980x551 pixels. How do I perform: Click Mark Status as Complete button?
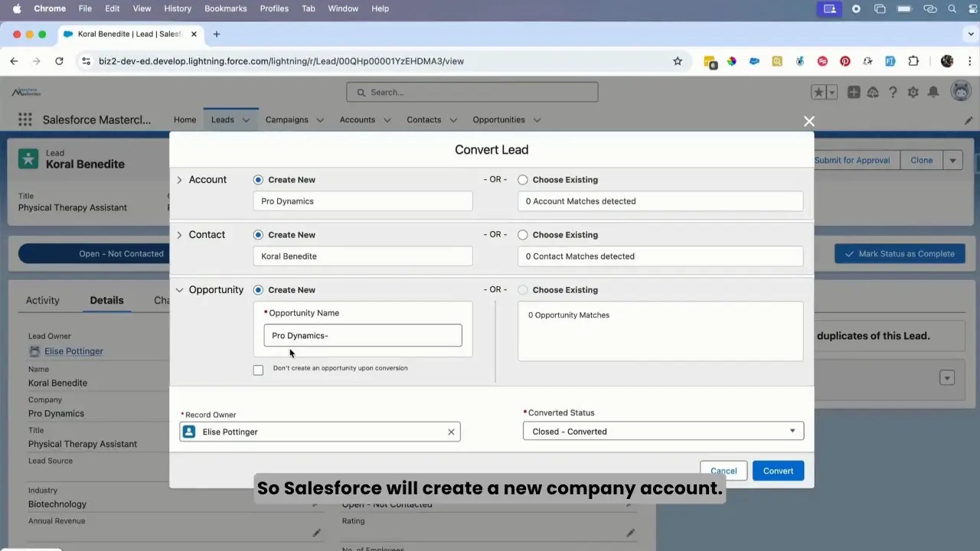coord(900,254)
